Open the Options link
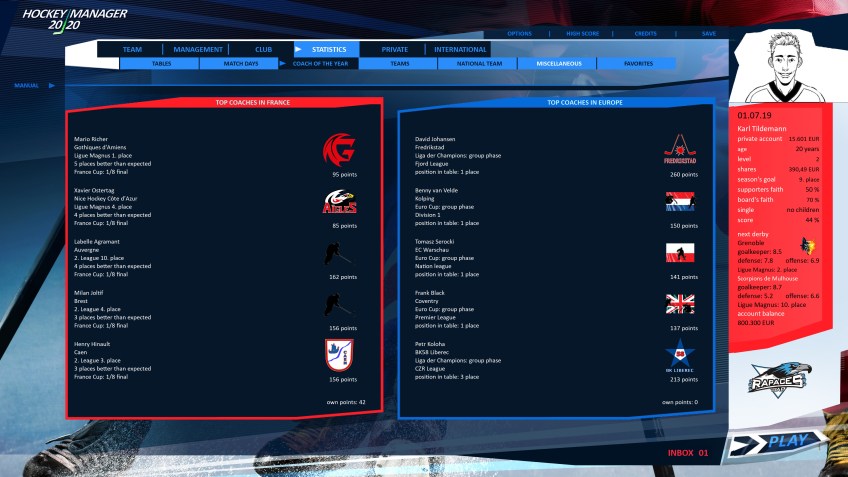This screenshot has width=848, height=477. point(519,33)
